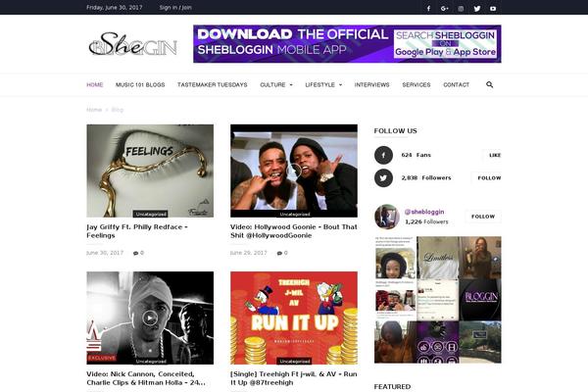The image size is (588, 392).
Task: Open Instagram photo of woman in black hat
Action: 395,258
